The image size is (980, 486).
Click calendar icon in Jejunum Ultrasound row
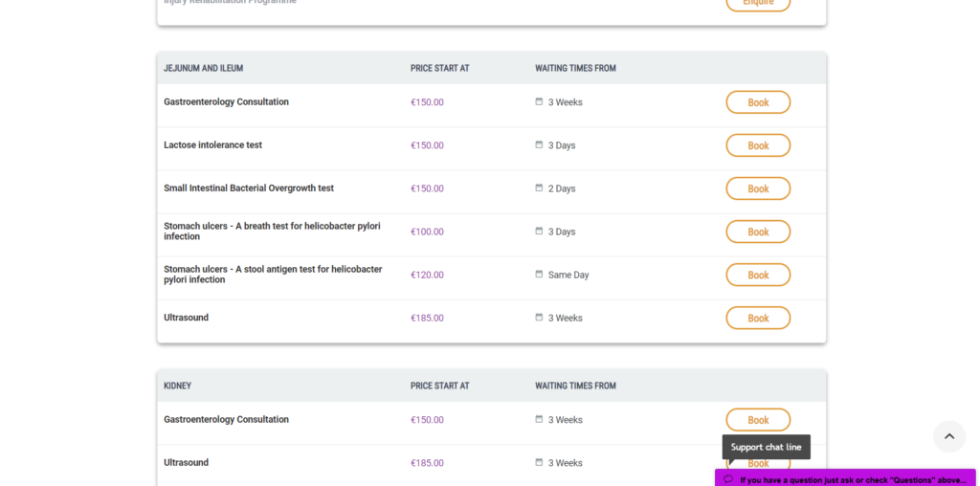pos(539,317)
